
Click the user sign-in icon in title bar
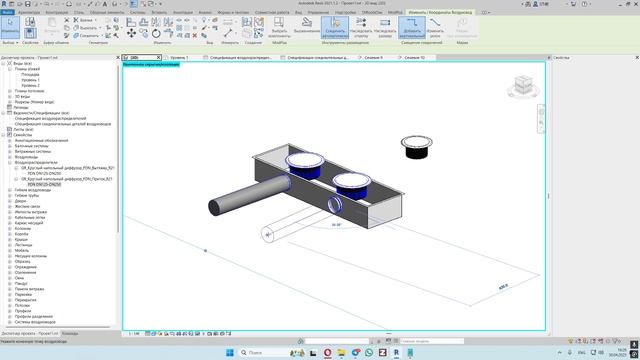coord(535,4)
